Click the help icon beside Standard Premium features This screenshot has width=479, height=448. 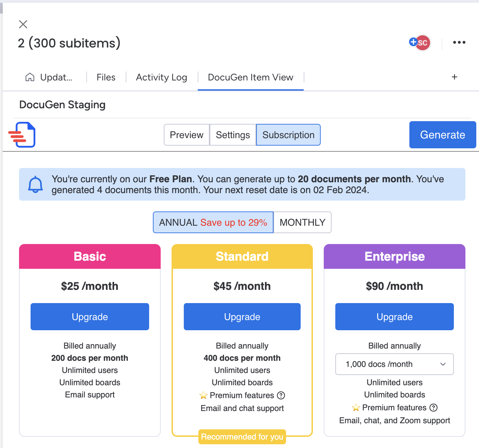pyautogui.click(x=281, y=395)
